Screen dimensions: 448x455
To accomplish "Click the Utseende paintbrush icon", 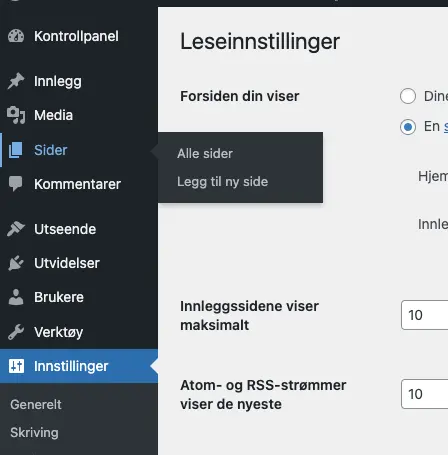I will [16, 229].
